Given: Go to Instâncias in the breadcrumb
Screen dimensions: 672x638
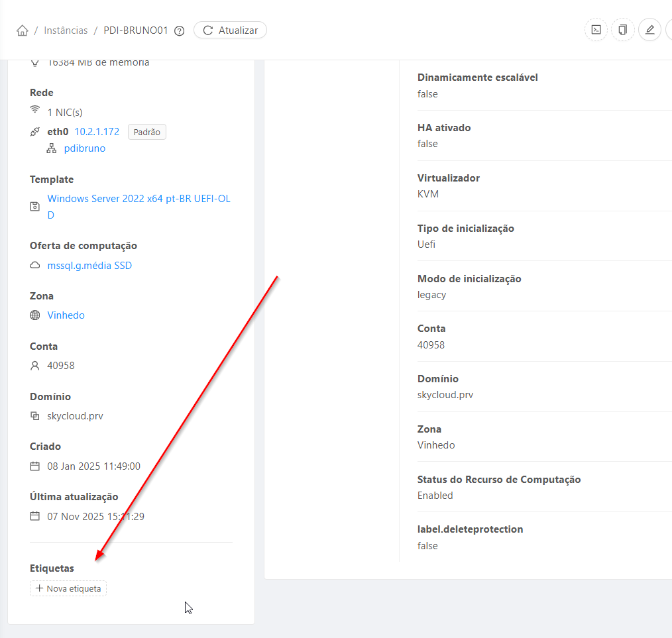Looking at the screenshot, I should coord(66,30).
